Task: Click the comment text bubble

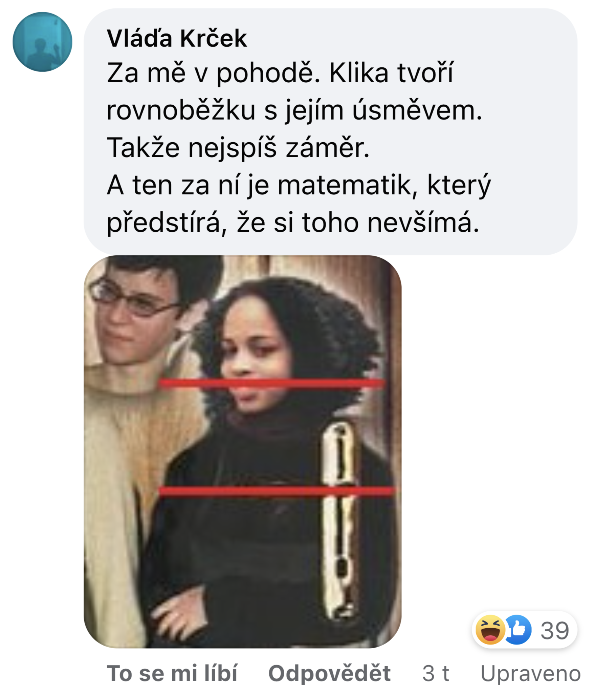Action: tap(330, 132)
